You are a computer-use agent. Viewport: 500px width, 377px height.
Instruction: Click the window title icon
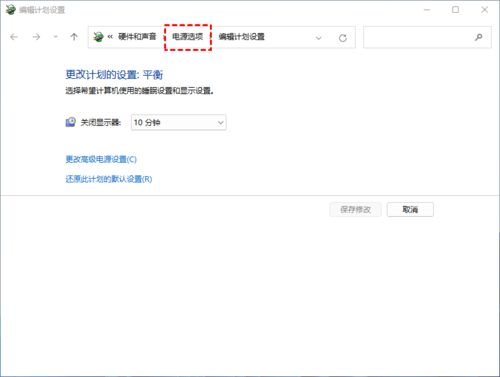11,10
